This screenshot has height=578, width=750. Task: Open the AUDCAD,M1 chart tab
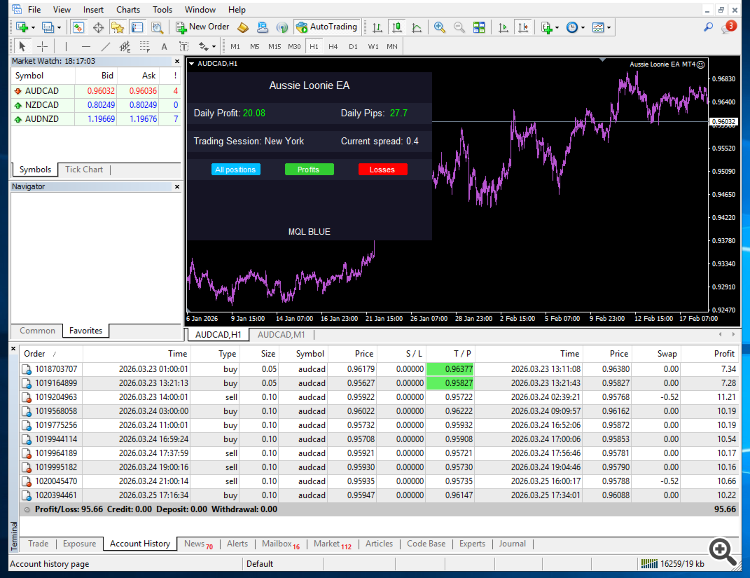tap(281, 334)
